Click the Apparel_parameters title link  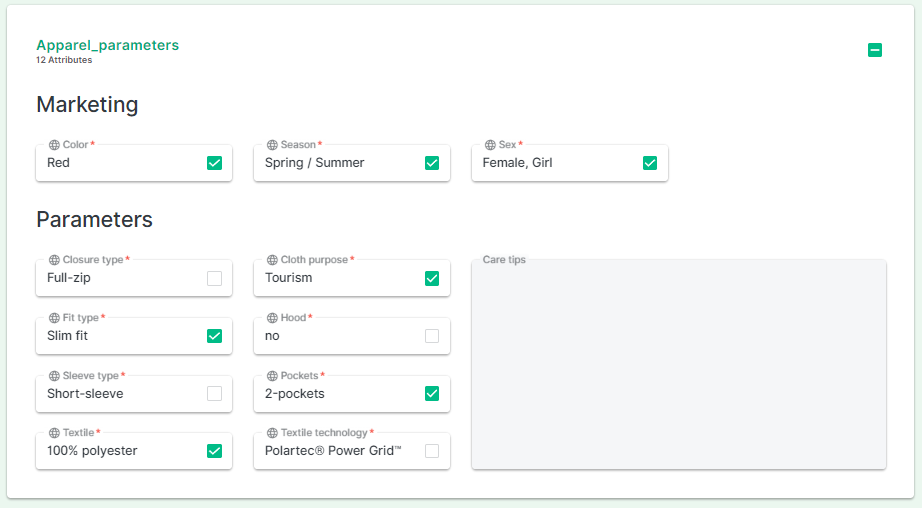107,45
